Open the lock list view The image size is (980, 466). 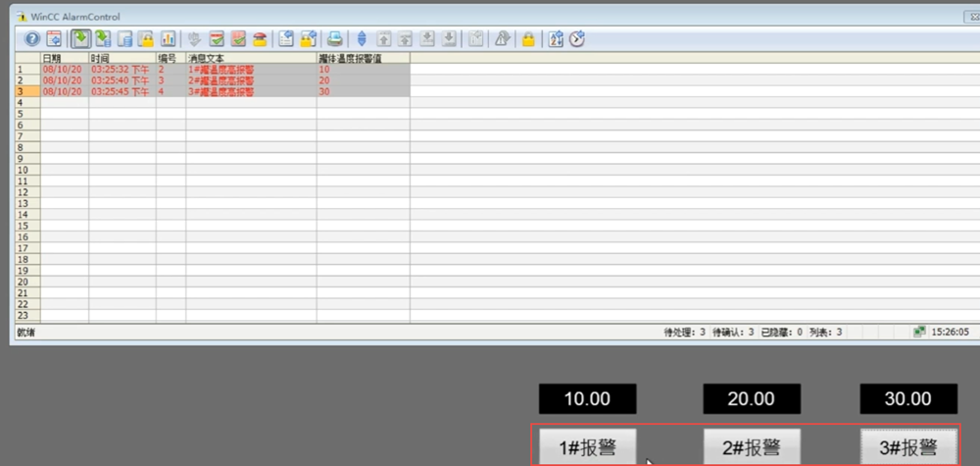coord(146,39)
